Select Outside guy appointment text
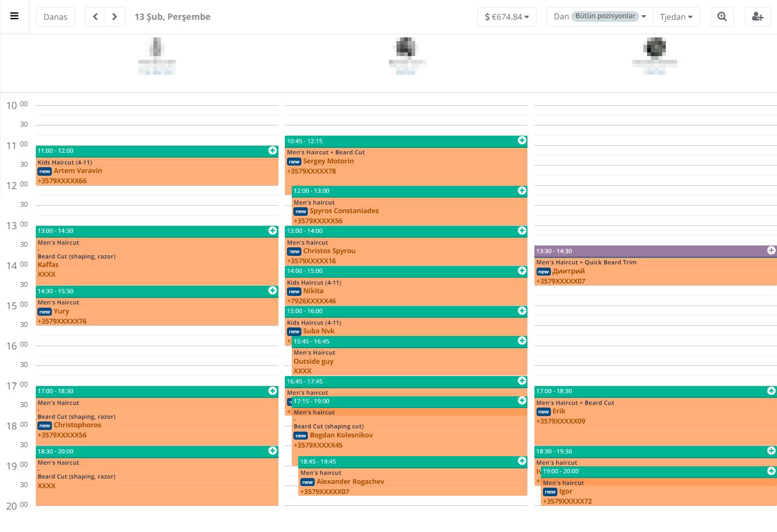 click(x=314, y=362)
